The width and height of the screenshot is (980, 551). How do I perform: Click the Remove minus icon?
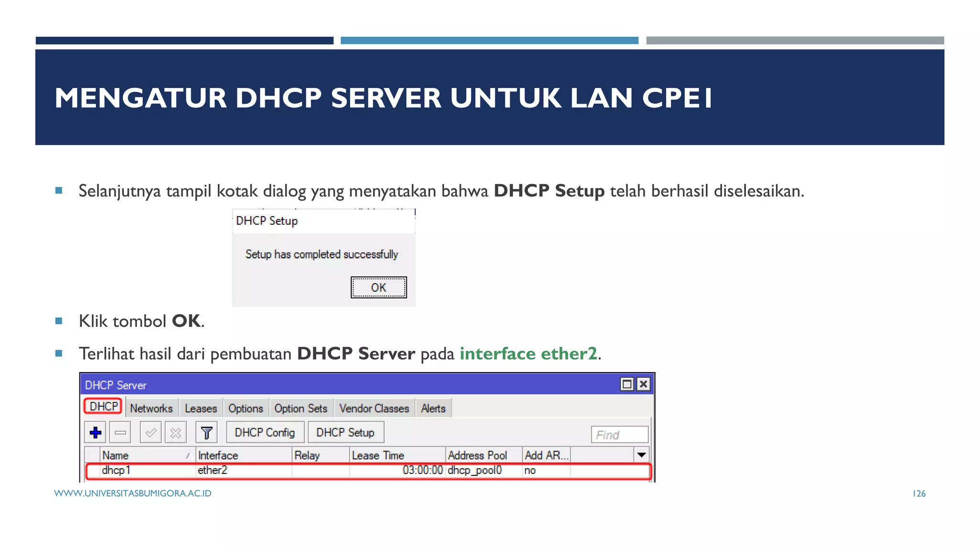click(120, 433)
